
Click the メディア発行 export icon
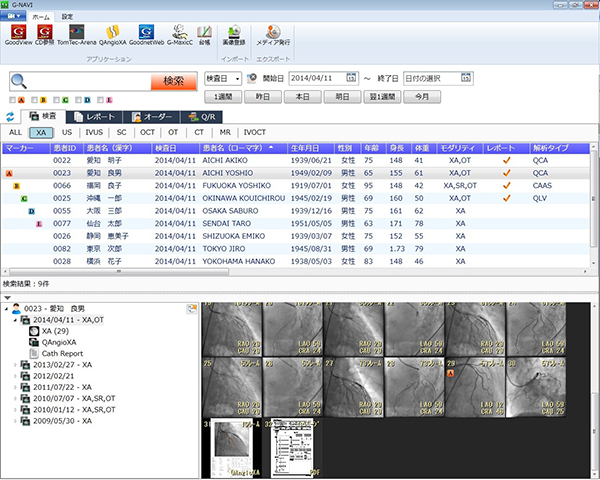[275, 32]
